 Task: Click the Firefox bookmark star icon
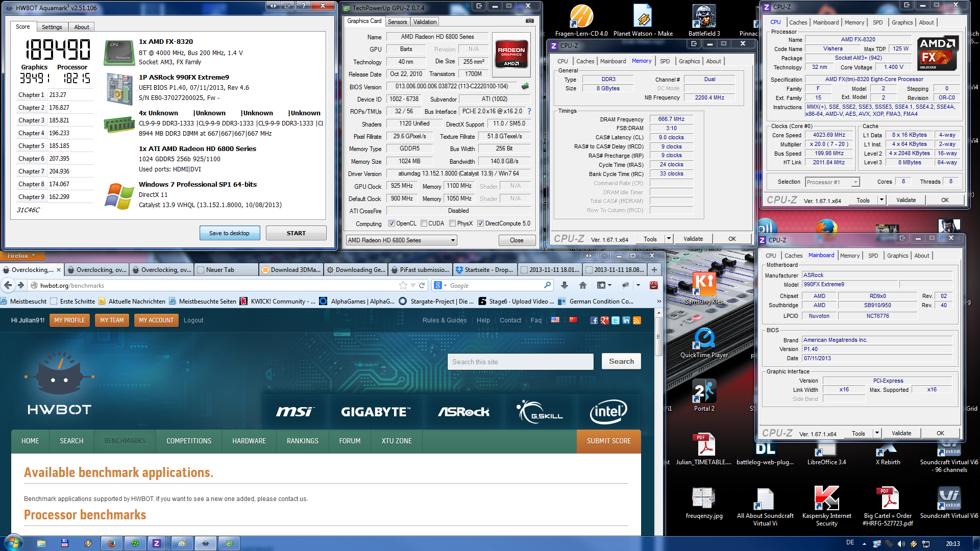[x=403, y=285]
